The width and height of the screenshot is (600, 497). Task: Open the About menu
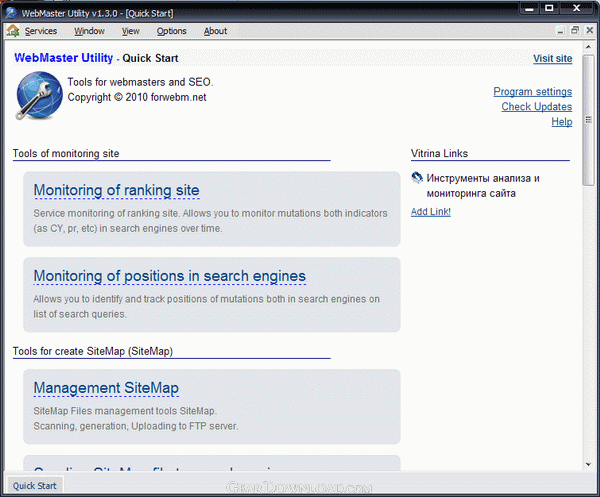(x=215, y=31)
